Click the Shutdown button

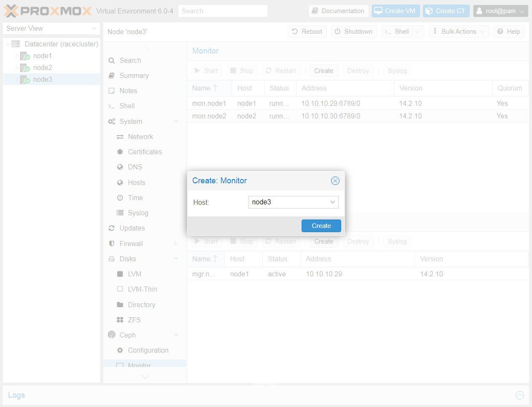click(354, 32)
